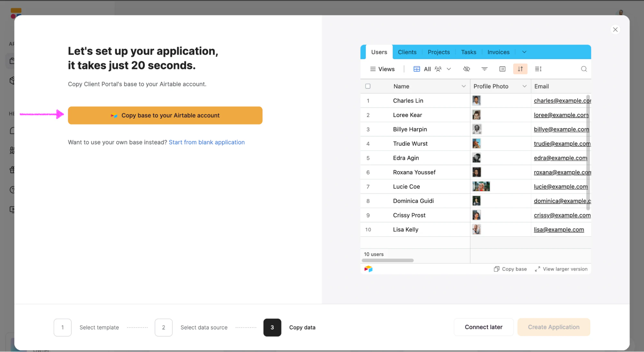Click the lisa@example.com email link
The width and height of the screenshot is (644, 352).
(x=559, y=230)
